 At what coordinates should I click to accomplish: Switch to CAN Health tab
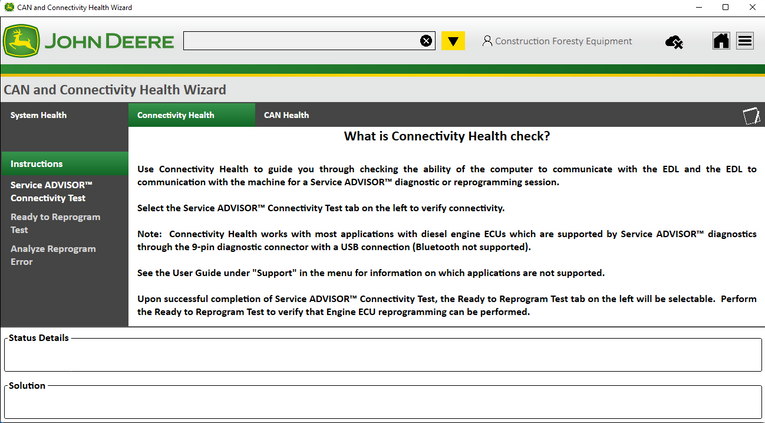tap(286, 115)
